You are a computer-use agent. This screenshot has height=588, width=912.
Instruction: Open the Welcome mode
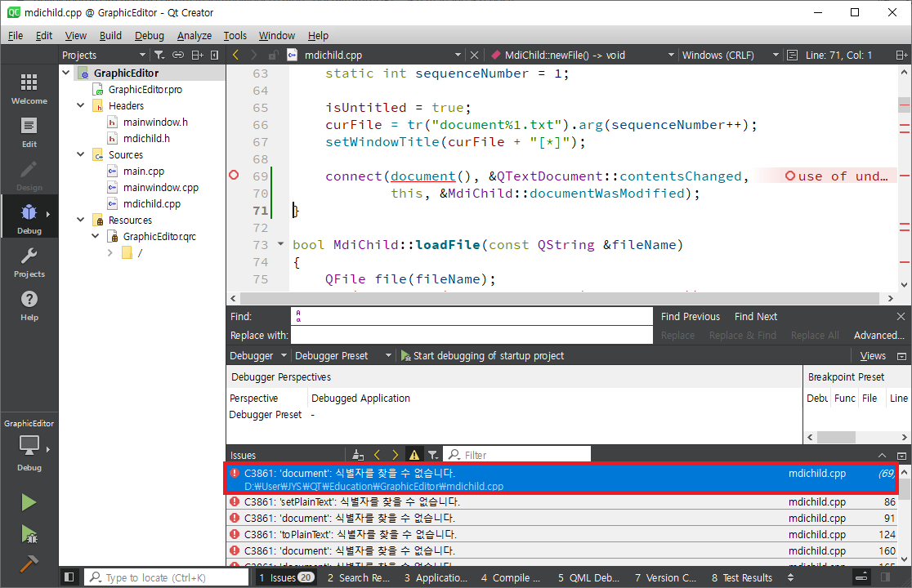[29, 88]
